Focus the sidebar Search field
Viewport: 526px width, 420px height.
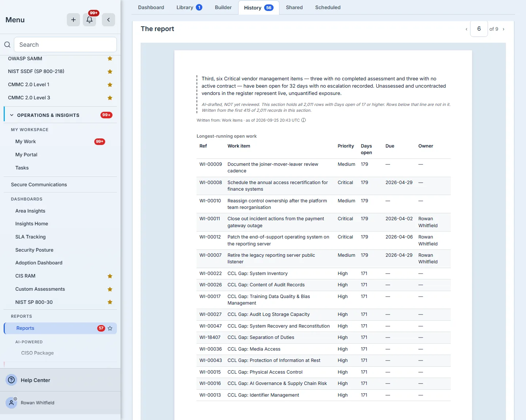pos(65,45)
